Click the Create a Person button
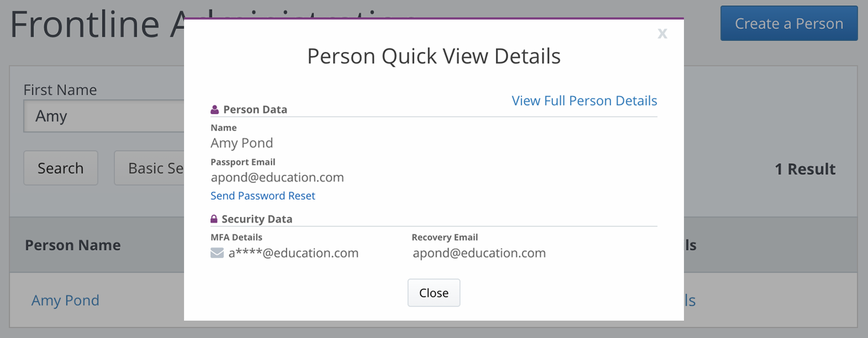868x338 pixels. click(x=789, y=24)
